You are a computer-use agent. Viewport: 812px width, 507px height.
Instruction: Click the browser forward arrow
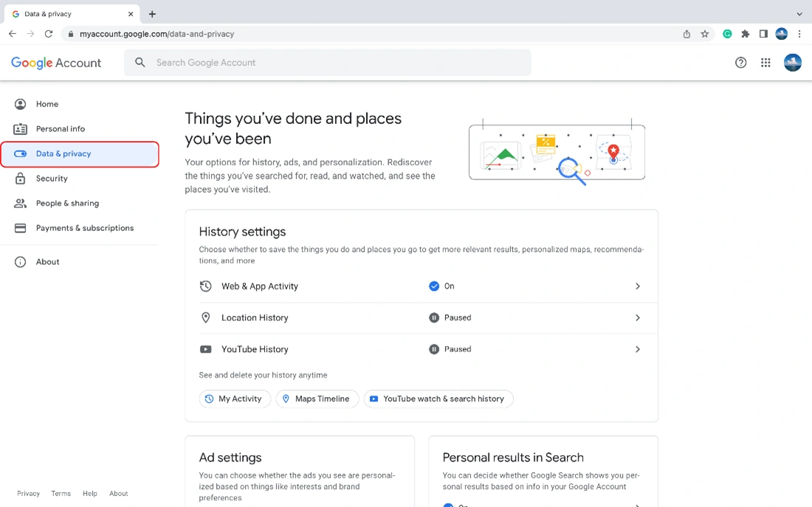pos(30,34)
